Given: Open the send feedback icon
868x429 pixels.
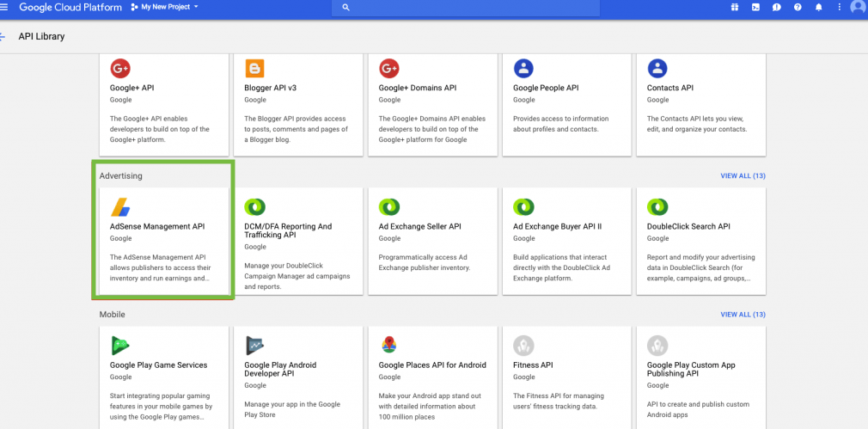Looking at the screenshot, I should [777, 7].
